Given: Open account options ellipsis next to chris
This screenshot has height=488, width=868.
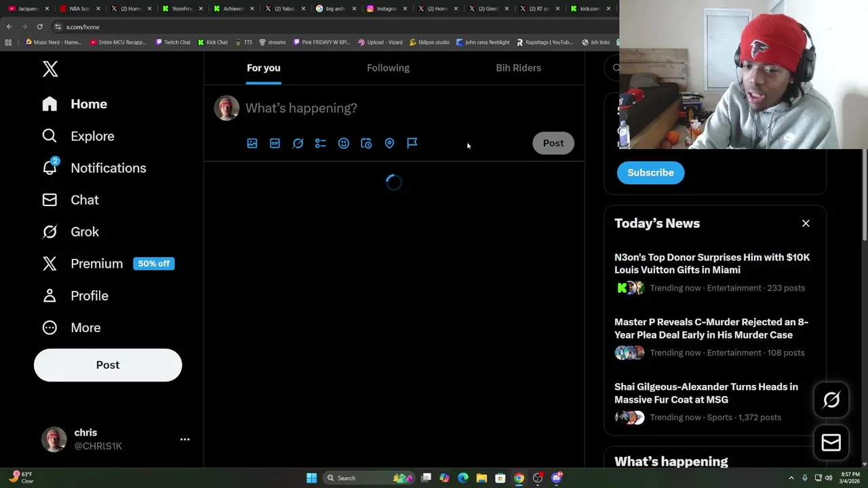Looking at the screenshot, I should point(184,439).
